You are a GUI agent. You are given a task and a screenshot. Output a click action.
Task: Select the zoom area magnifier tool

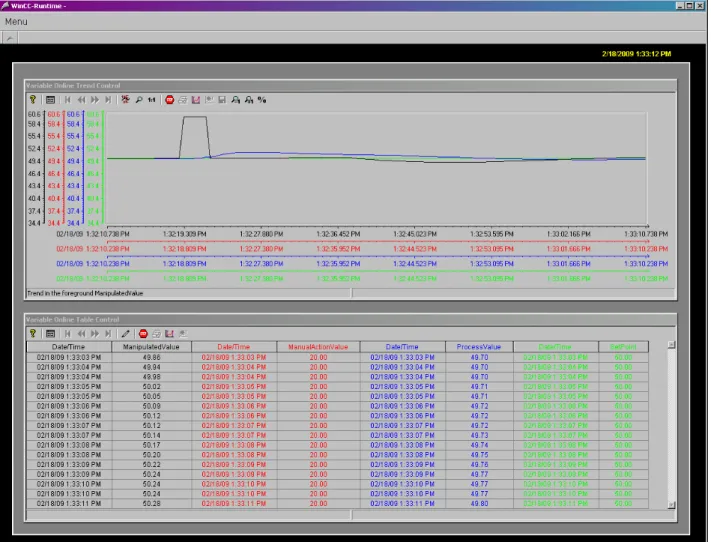coord(139,100)
